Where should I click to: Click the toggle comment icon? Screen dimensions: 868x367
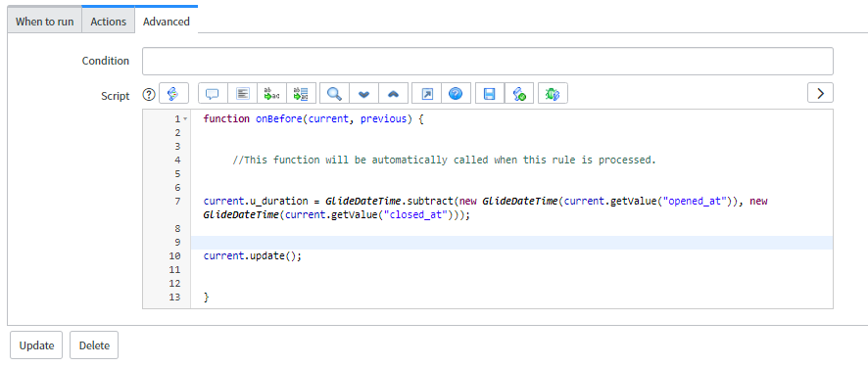(x=214, y=93)
